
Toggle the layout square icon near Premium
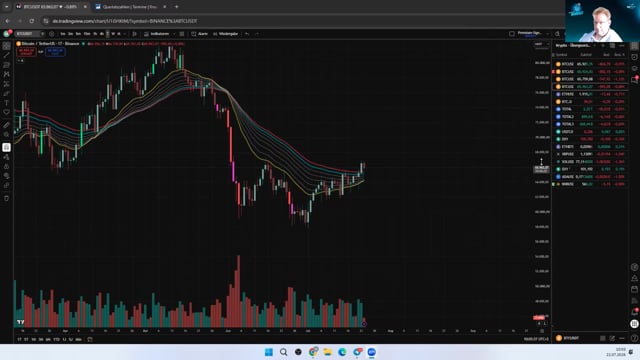(512, 34)
